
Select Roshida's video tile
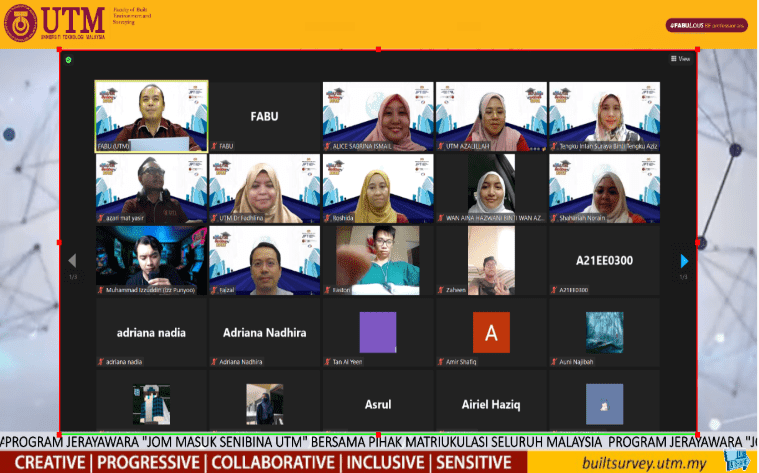coord(378,188)
